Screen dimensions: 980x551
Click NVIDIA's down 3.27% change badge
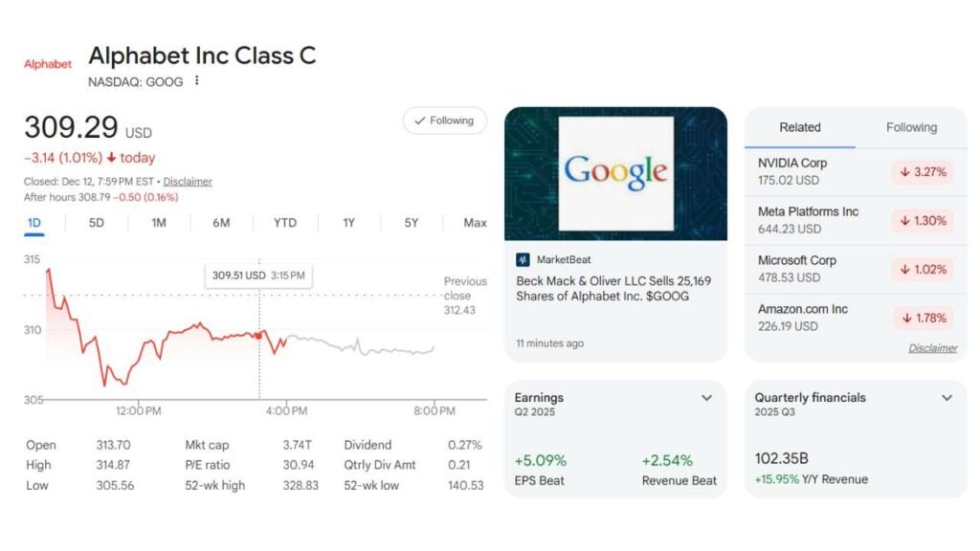[922, 172]
